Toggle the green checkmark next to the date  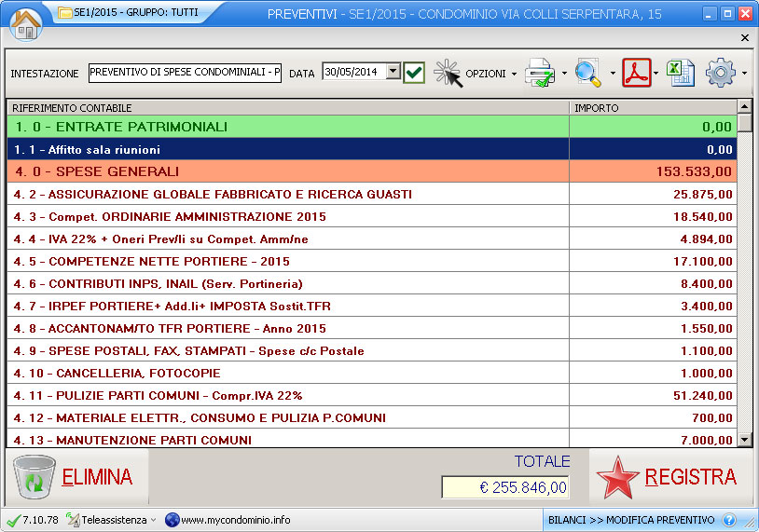414,73
